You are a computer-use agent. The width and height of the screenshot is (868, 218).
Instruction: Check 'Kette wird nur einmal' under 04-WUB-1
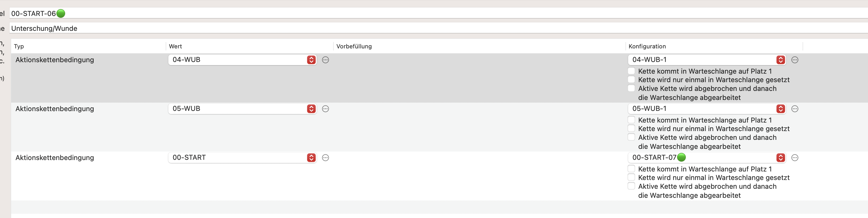point(632,79)
